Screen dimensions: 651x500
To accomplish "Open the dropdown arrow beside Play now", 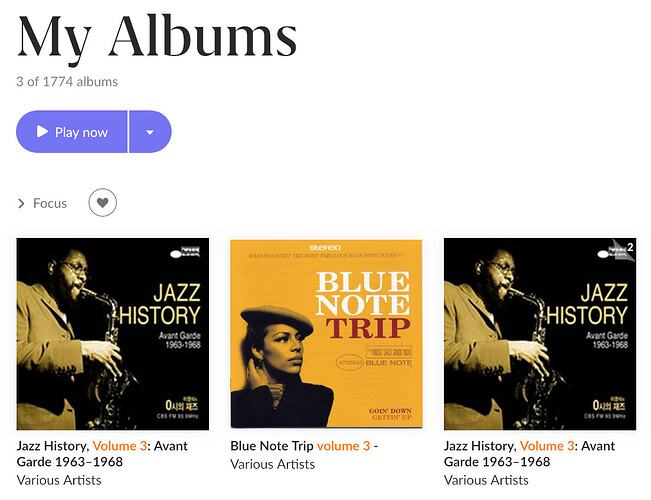I will click(x=150, y=132).
